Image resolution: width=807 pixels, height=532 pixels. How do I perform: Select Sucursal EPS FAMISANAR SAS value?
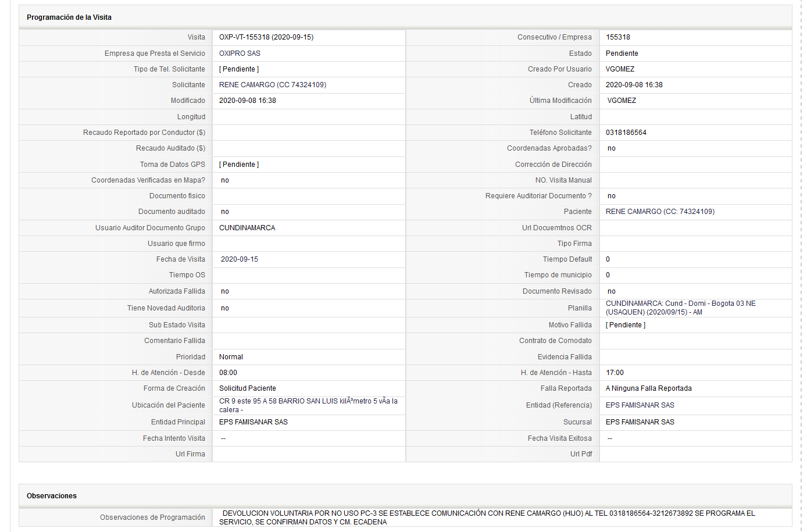[x=640, y=422]
